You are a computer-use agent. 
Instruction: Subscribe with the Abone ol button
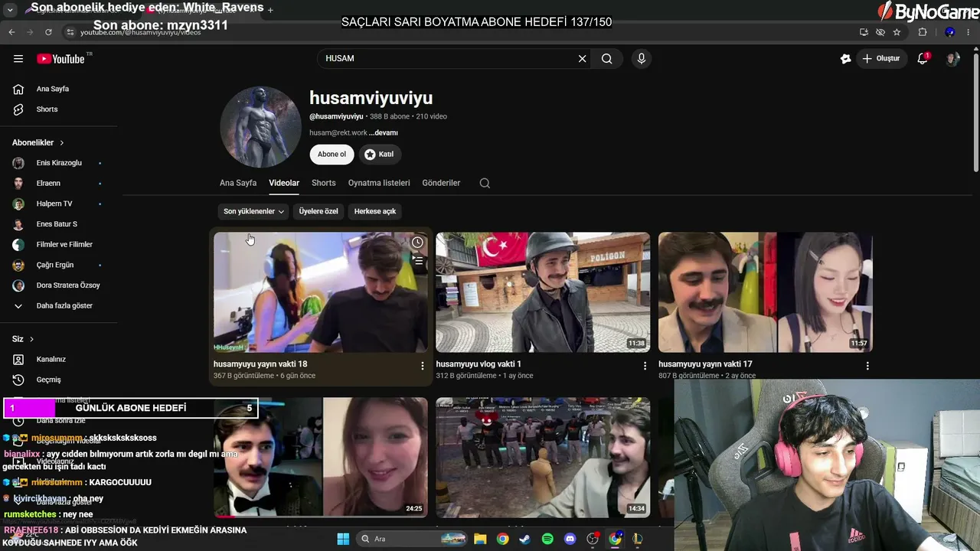click(332, 155)
